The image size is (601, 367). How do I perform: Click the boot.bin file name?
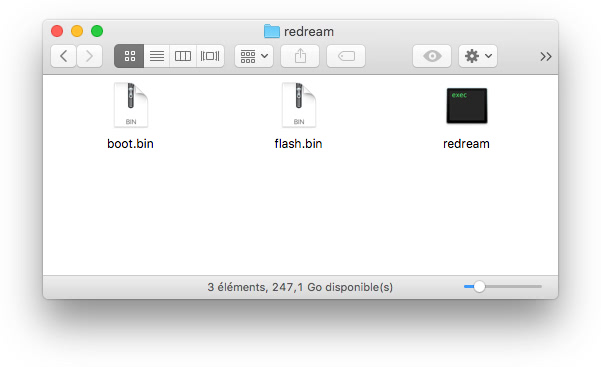click(130, 144)
